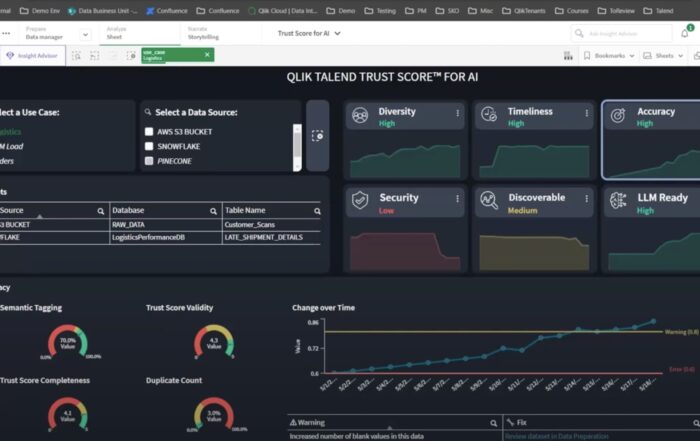Screen dimensions: 700x441
Task: Open the Talend bookmark folder
Action: (x=658, y=10)
